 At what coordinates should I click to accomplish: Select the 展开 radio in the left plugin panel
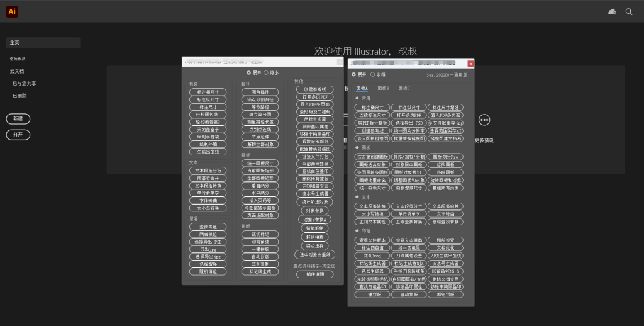[x=248, y=73]
